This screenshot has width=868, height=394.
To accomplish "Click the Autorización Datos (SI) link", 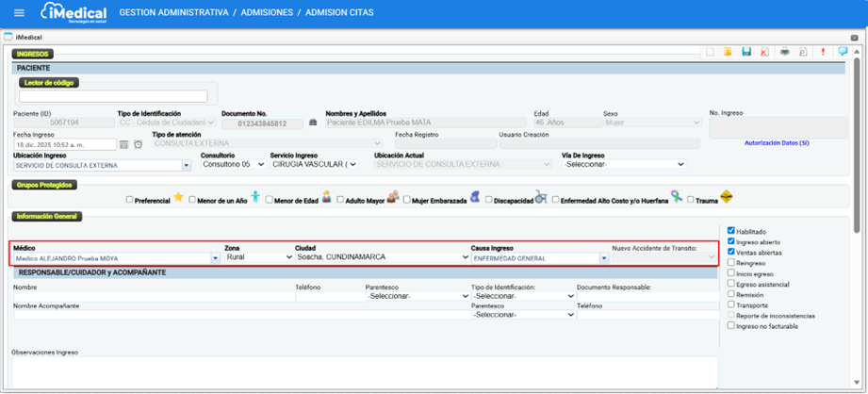I will click(777, 142).
